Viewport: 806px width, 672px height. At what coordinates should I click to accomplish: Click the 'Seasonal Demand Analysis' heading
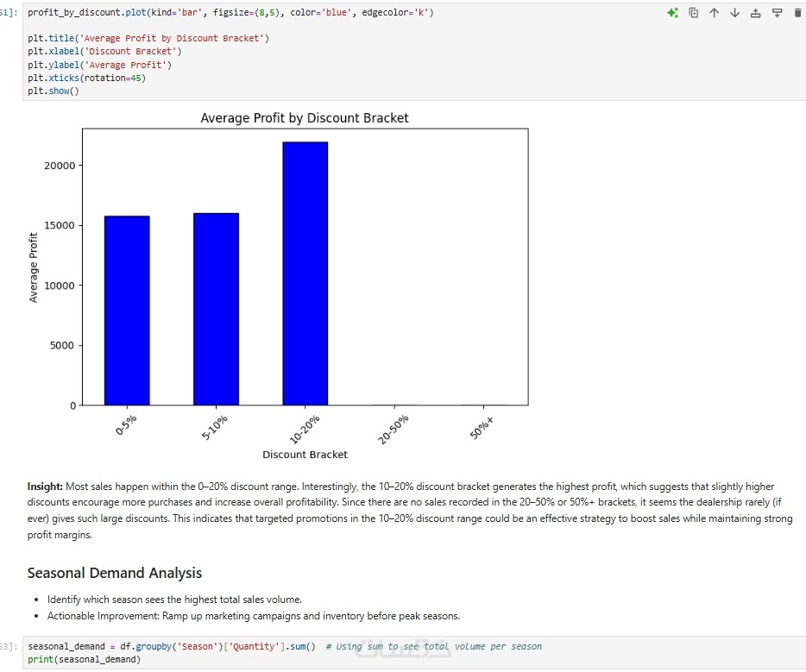115,573
